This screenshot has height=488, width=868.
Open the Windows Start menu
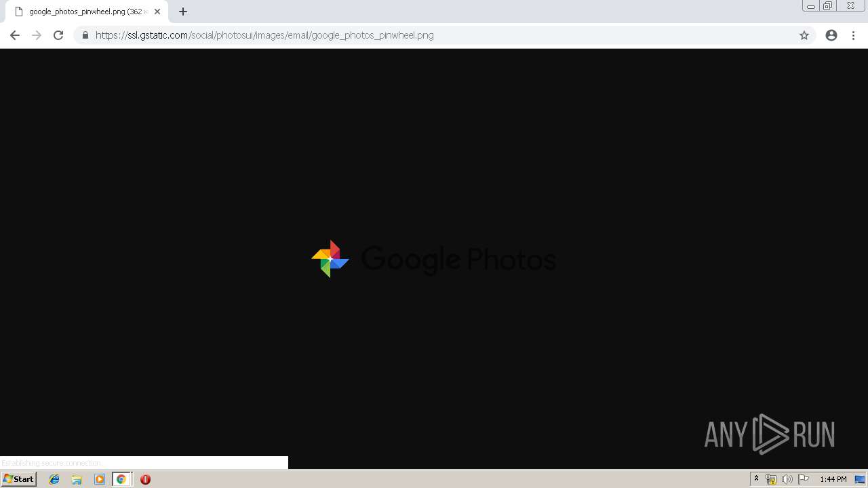pos(19,479)
